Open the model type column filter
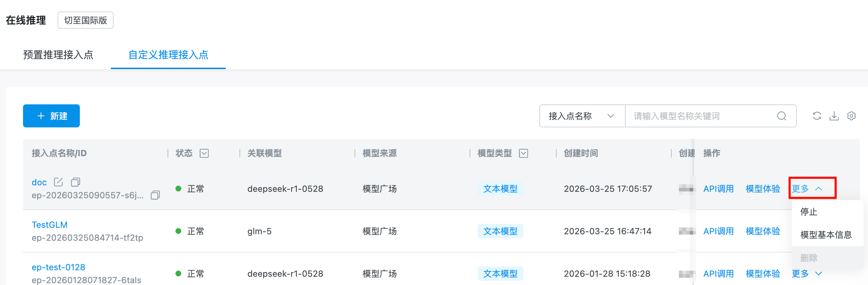Screen dimensions: 868x285 (524, 153)
